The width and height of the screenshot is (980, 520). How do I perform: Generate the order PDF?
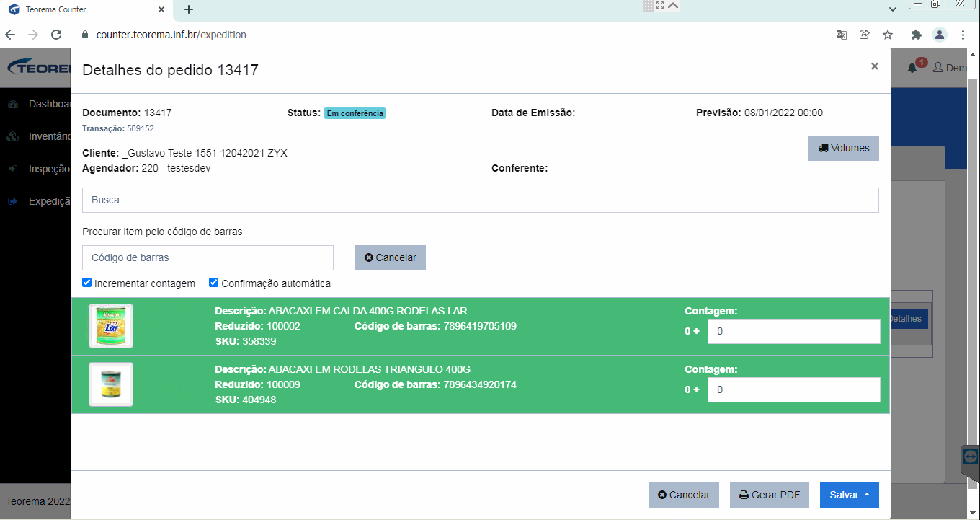770,495
